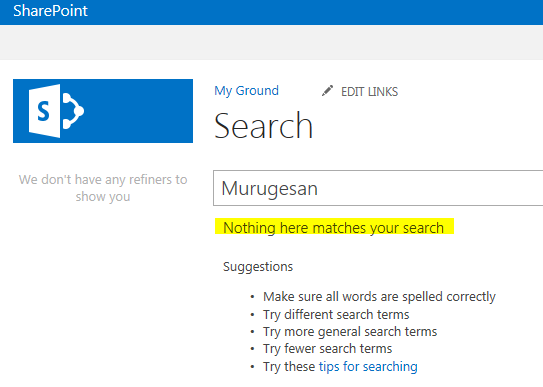Click the Suggestions label

(258, 267)
